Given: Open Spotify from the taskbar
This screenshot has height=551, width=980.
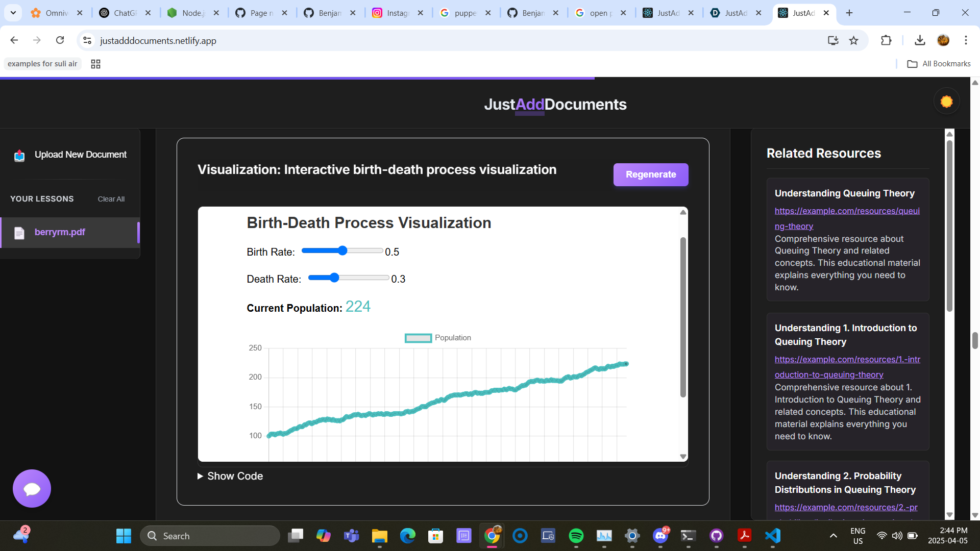Looking at the screenshot, I should tap(576, 536).
